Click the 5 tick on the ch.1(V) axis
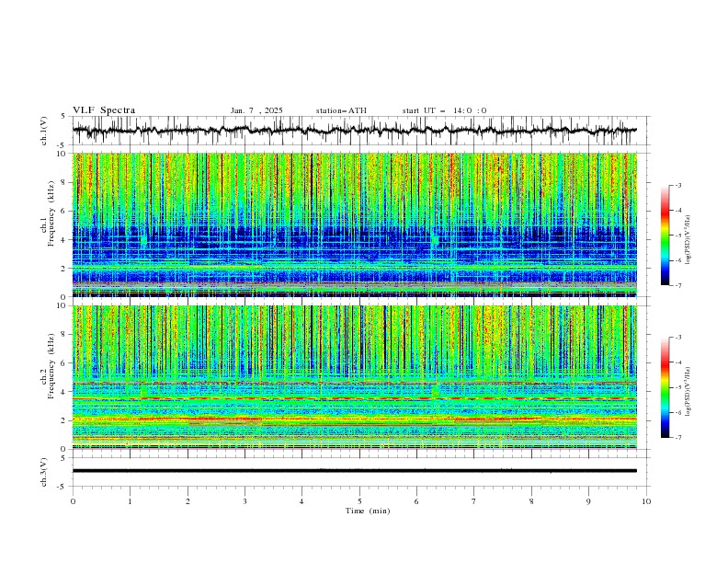 63,117
